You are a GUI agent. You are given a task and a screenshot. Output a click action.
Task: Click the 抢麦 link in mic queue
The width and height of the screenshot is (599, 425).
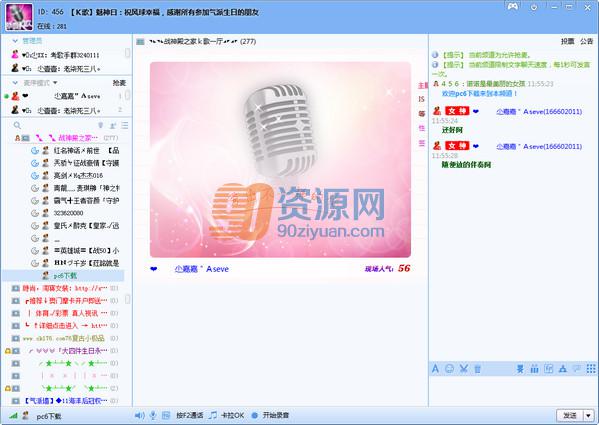[x=119, y=83]
